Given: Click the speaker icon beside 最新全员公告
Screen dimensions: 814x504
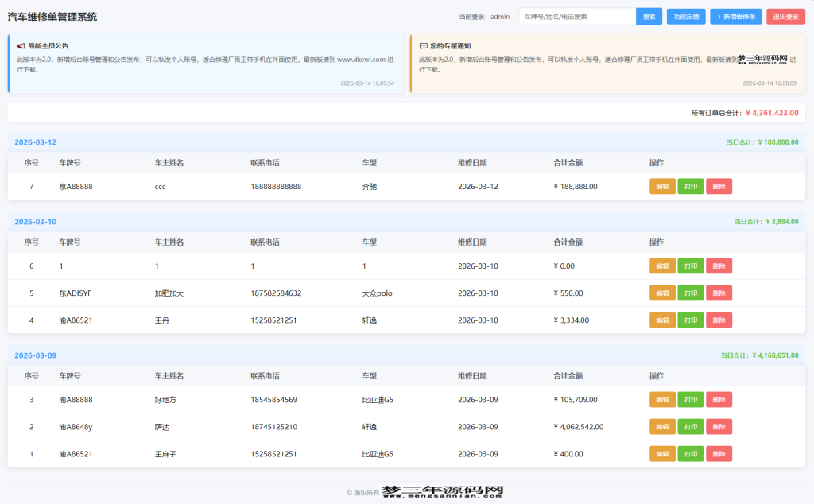Looking at the screenshot, I should click(21, 45).
